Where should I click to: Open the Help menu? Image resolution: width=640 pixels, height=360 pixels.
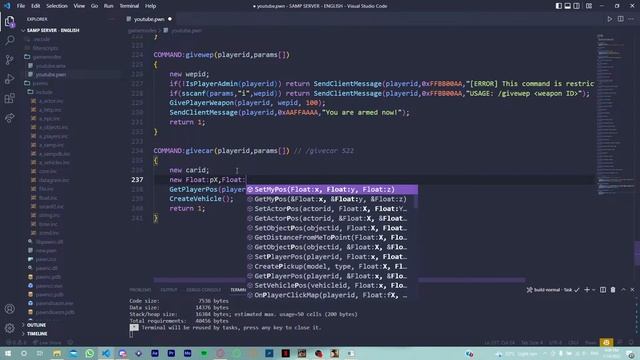coord(151,6)
